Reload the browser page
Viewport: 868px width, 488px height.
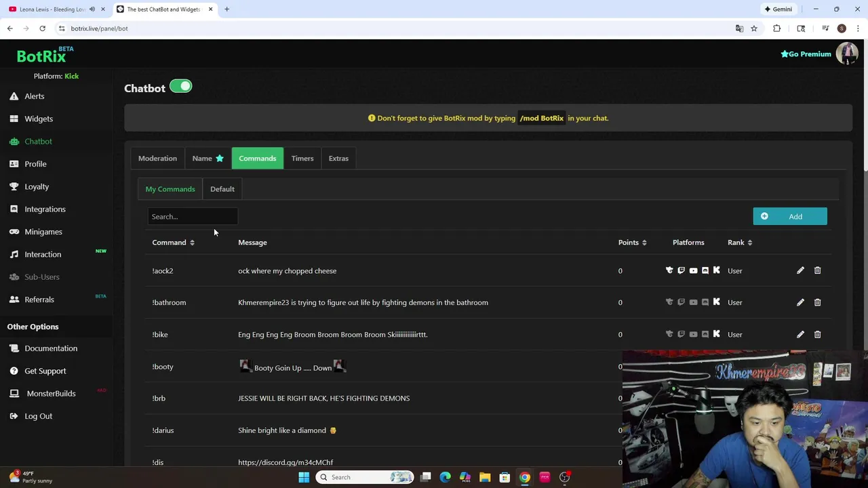(42, 28)
